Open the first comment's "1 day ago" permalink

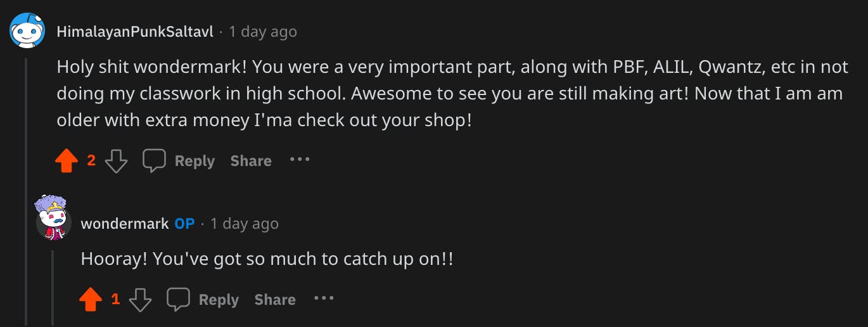pos(263,32)
